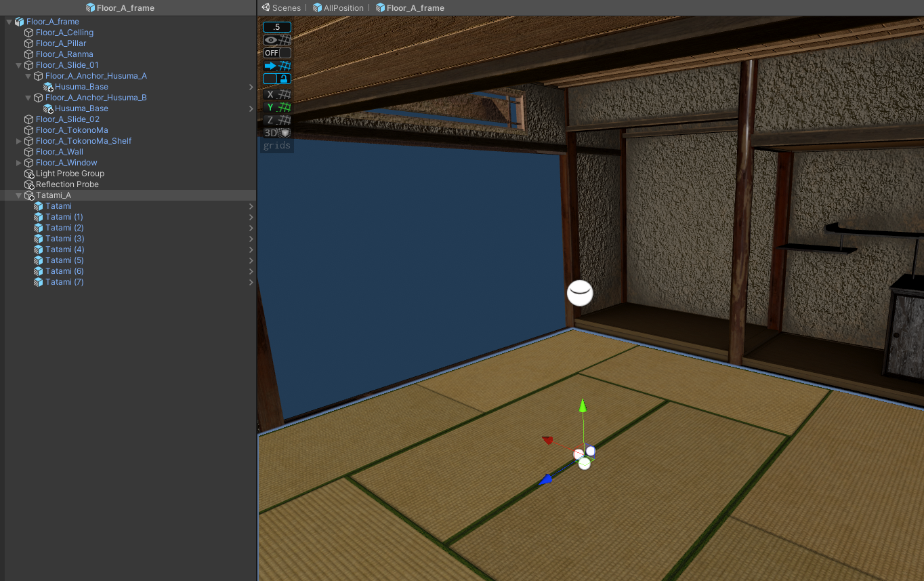Viewport: 924px width, 581px height.
Task: Click the Floor_A_Ranma cube icon
Action: [x=29, y=54]
